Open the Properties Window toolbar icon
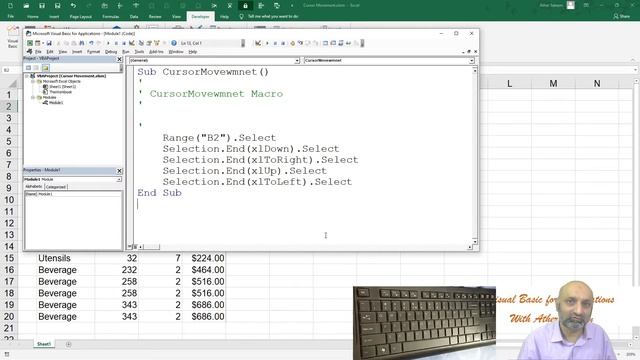The width and height of the screenshot is (640, 360). point(149,43)
